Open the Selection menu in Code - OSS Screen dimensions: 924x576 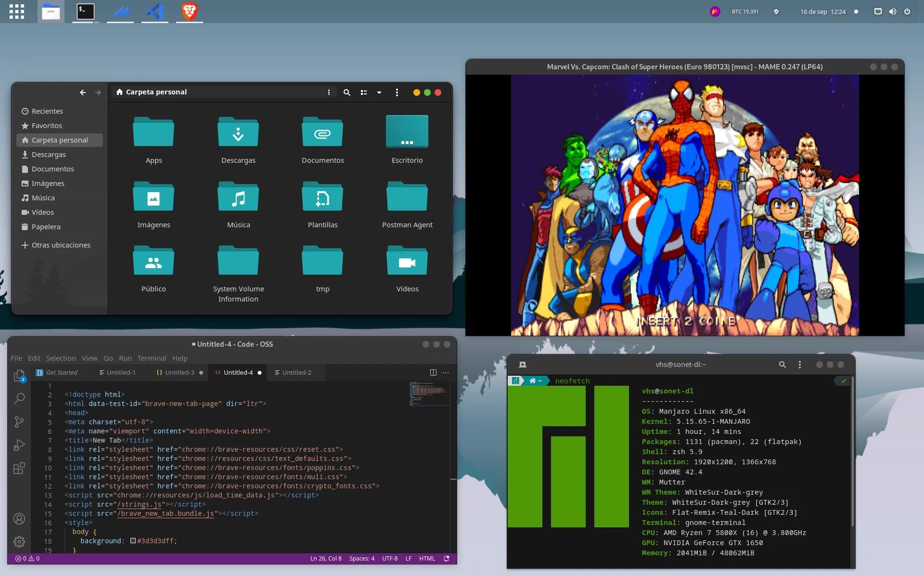[61, 358]
